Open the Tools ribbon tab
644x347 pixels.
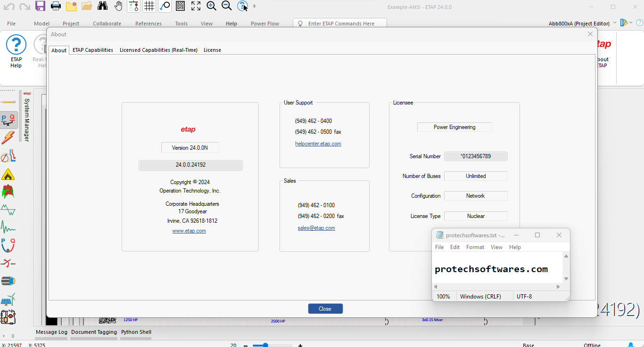(182, 24)
